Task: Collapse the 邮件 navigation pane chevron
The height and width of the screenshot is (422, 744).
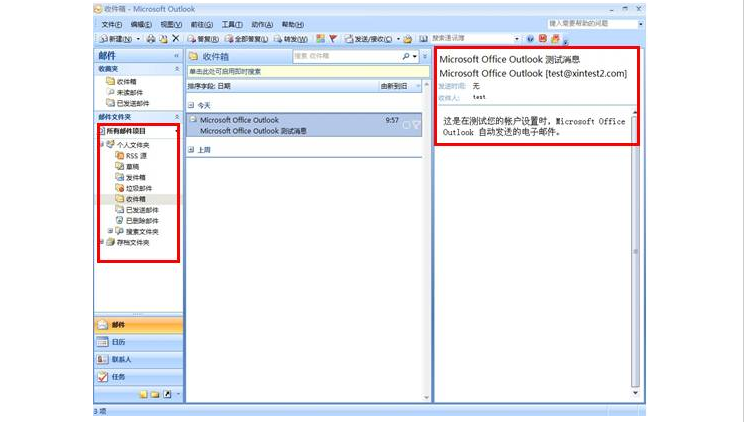Action: pos(177,56)
